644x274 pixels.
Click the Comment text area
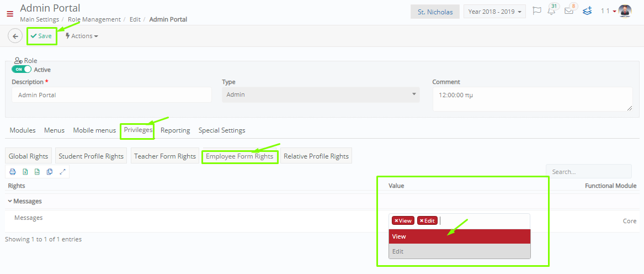[533, 99]
